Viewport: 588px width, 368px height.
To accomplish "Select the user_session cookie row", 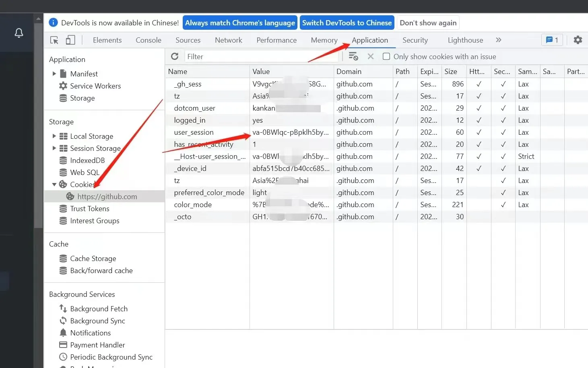I will (194, 132).
